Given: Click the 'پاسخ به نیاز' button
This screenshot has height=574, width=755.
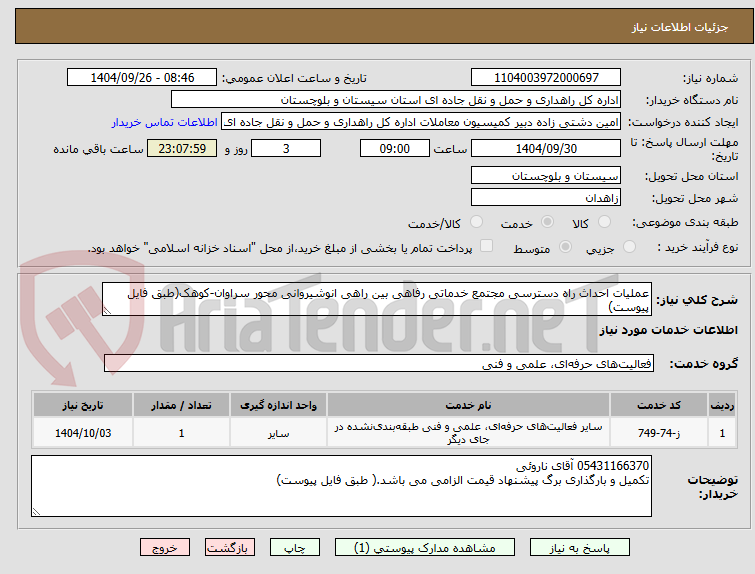Looking at the screenshot, I should tap(580, 548).
